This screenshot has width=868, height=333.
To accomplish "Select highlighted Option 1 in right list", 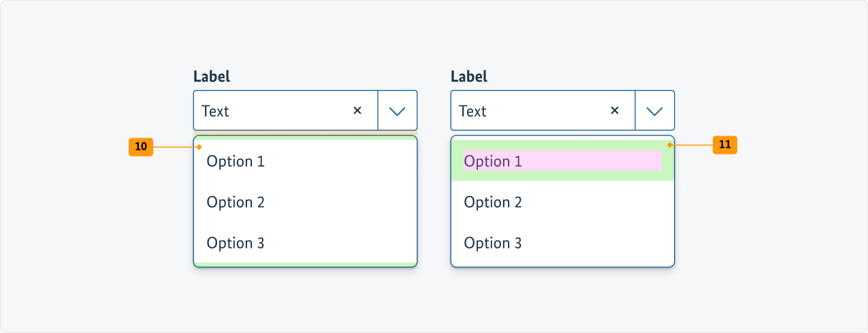I will (x=493, y=161).
